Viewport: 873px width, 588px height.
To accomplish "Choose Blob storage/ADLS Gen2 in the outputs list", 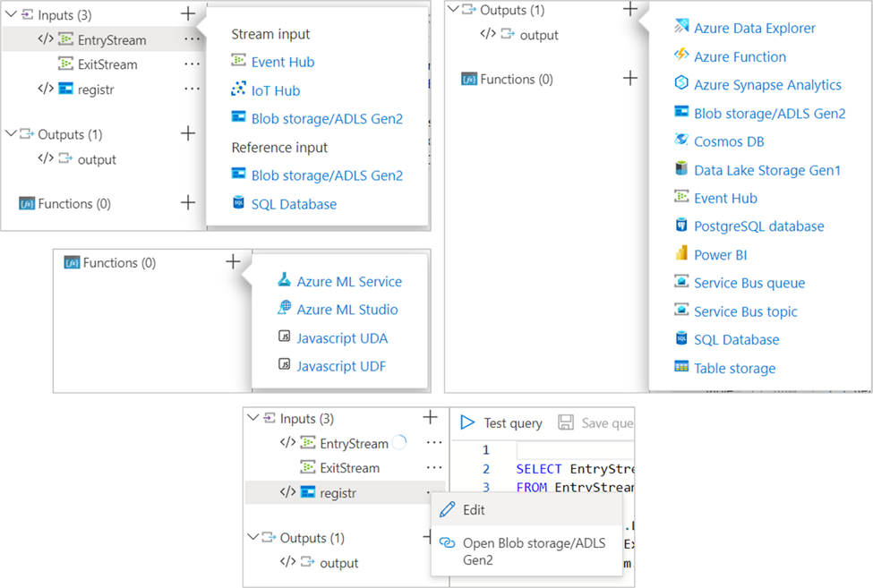I will click(x=769, y=114).
